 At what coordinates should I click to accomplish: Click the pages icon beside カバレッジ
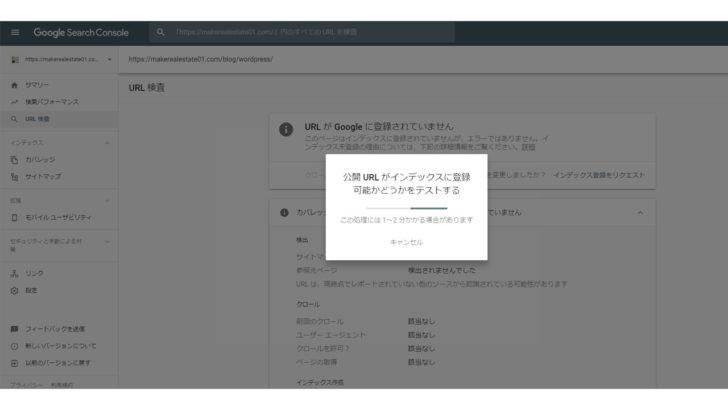14,160
